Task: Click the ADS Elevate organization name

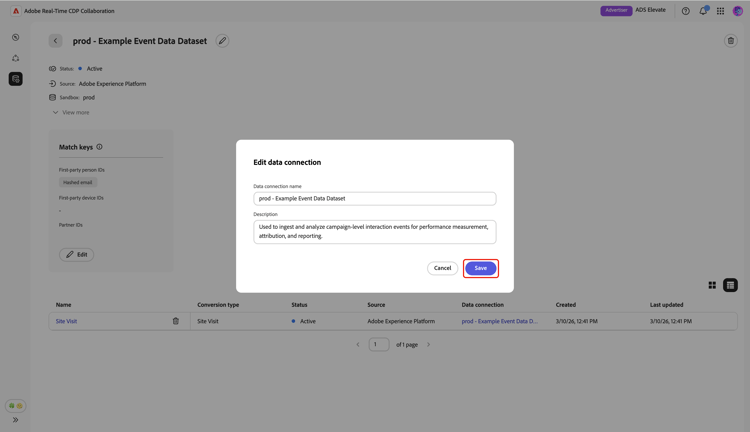Action: pyautogui.click(x=651, y=10)
